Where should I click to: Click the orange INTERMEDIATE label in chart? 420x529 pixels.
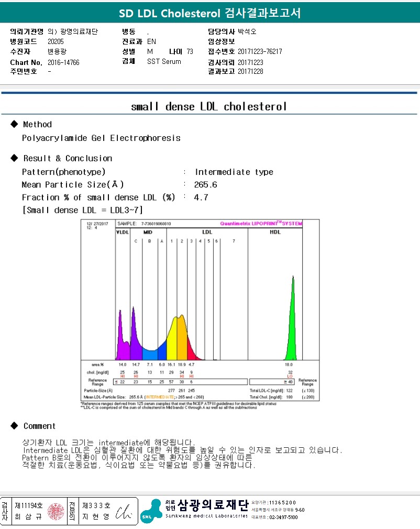(160, 398)
